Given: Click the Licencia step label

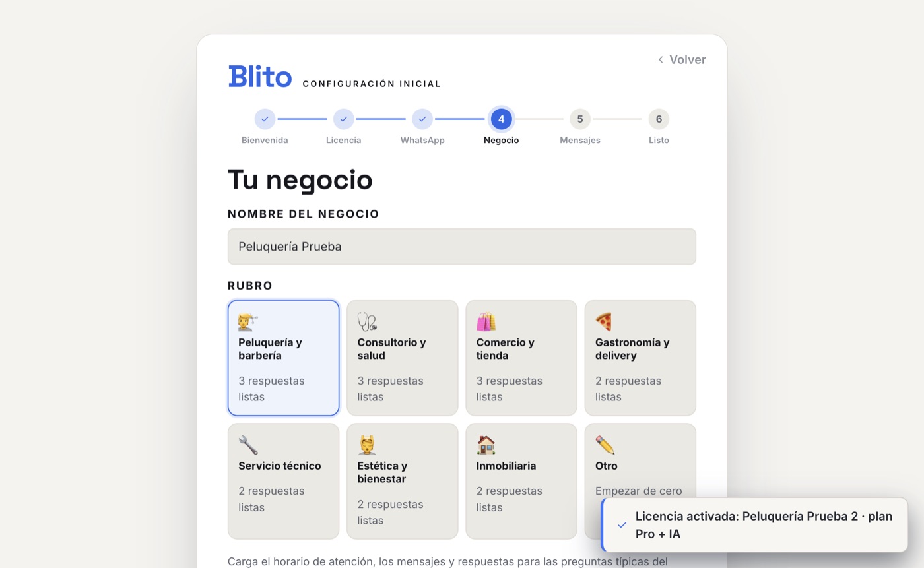Looking at the screenshot, I should (343, 141).
